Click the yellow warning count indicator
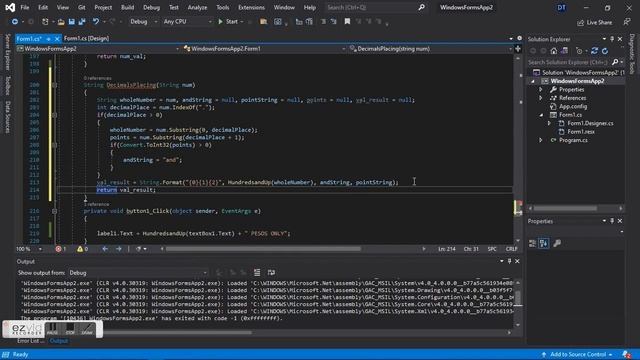Viewport: 640px width, 360px height. 82,249
